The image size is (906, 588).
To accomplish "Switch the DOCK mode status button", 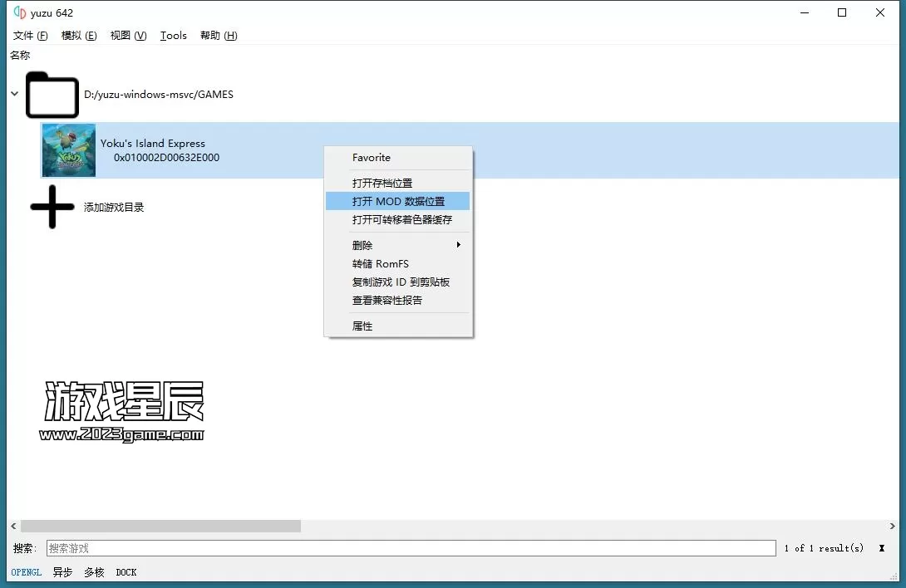I will (x=126, y=572).
